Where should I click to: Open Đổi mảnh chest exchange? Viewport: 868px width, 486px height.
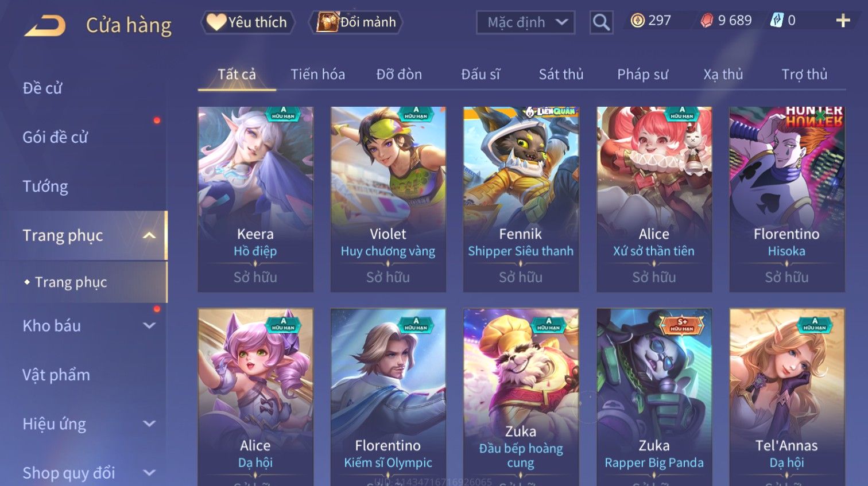[x=356, y=22]
